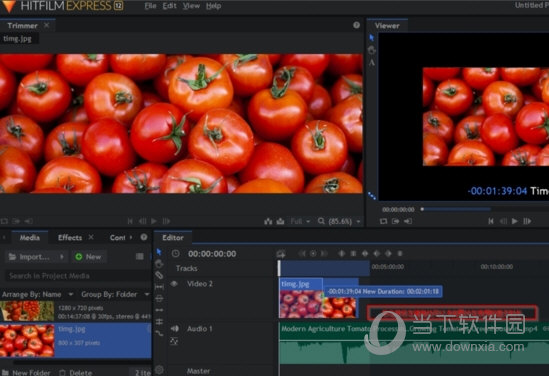Close the Trimmer tab
This screenshot has width=549, height=376.
[47, 25]
